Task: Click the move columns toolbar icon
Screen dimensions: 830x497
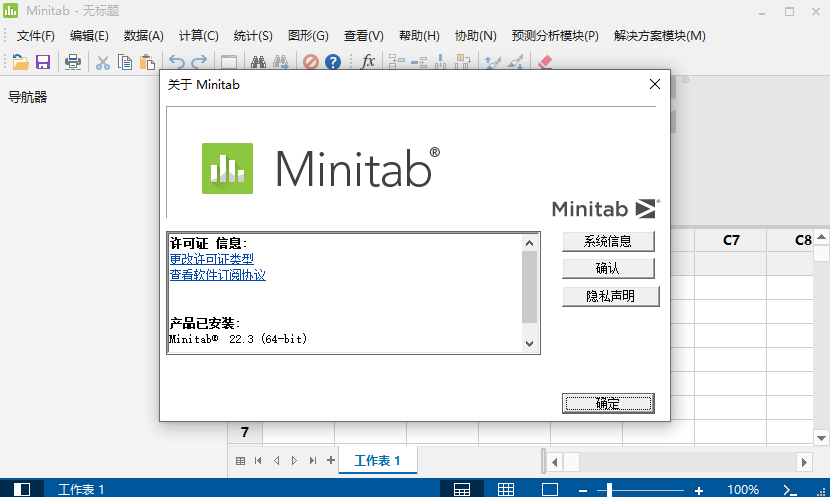Action: tap(463, 62)
